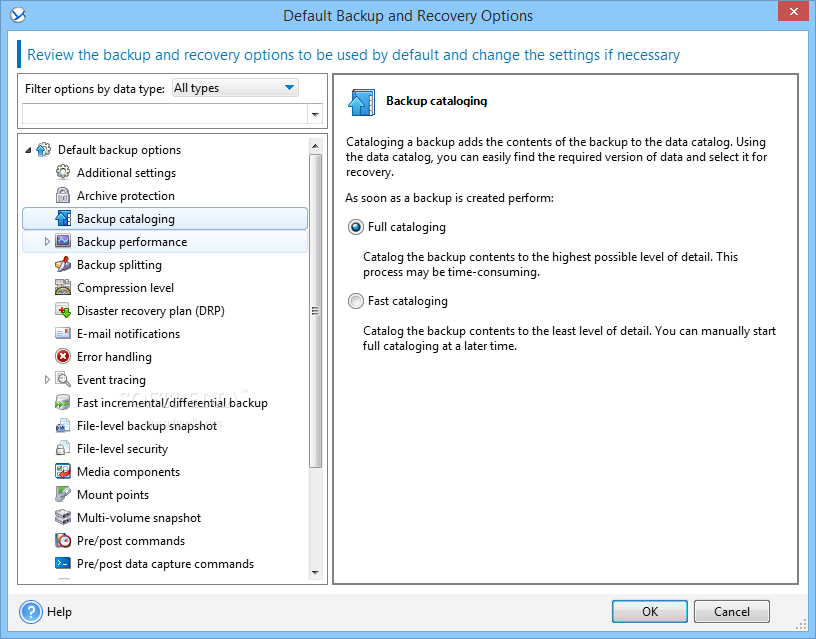The image size is (816, 639).
Task: Select Pre/post data capture commands text
Action: pyautogui.click(x=165, y=564)
